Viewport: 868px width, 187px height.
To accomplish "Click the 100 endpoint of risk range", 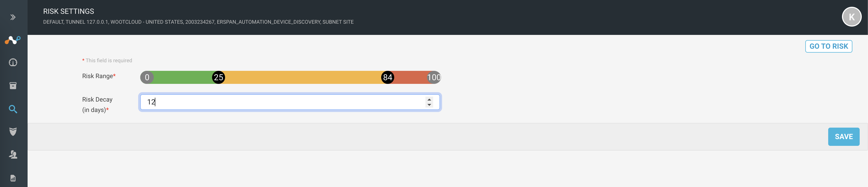I will pos(434,77).
